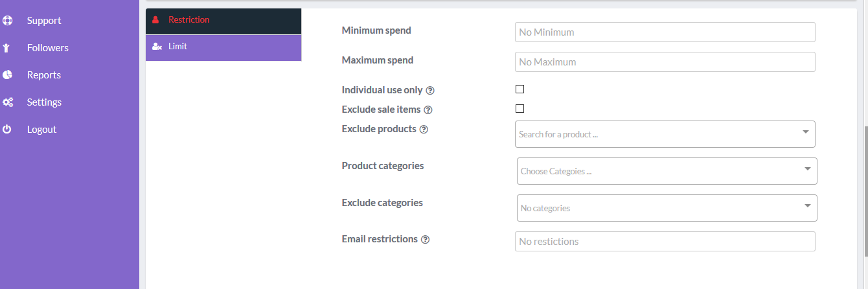Go to the Followers page link
This screenshot has height=289, width=868.
(x=48, y=48)
